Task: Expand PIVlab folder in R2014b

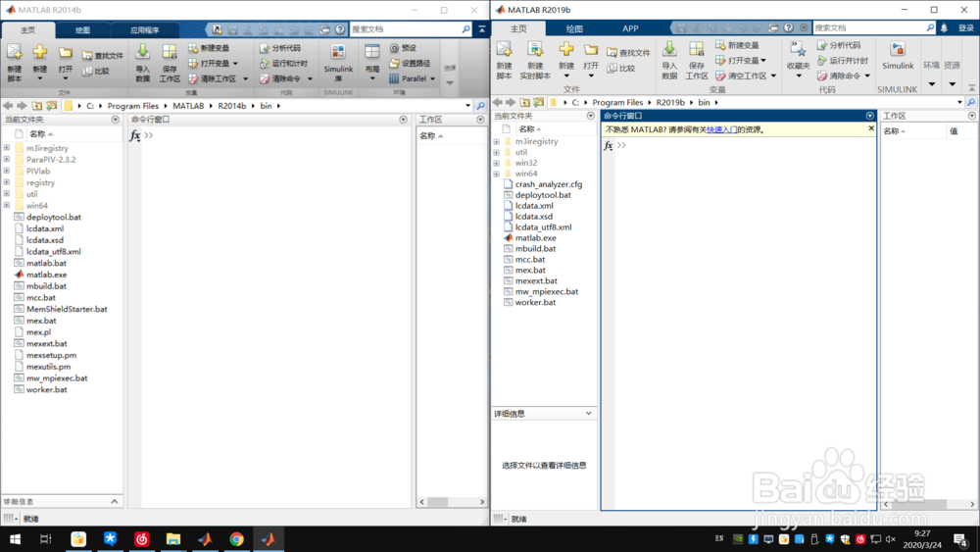Action: point(7,171)
